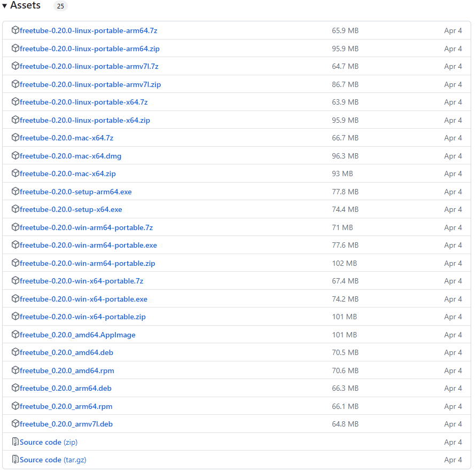This screenshot has width=476, height=473.
Task: Download freetube-0.20.0-win-arm64-portable.zip
Action: point(88,263)
